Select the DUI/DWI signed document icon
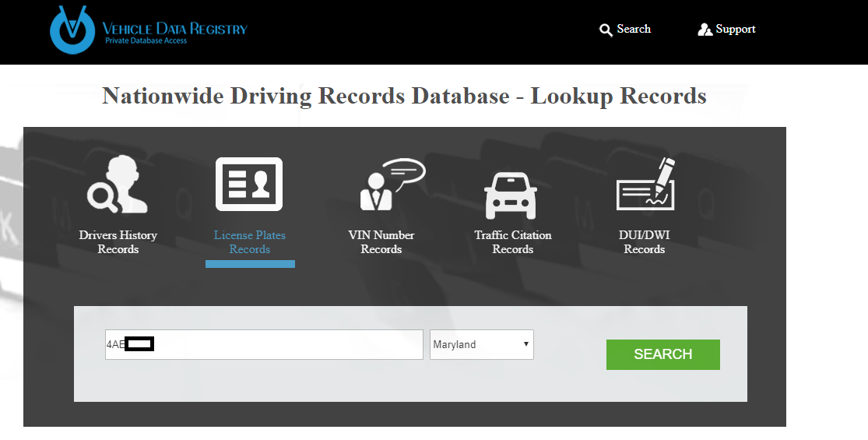868x440 pixels. click(645, 185)
